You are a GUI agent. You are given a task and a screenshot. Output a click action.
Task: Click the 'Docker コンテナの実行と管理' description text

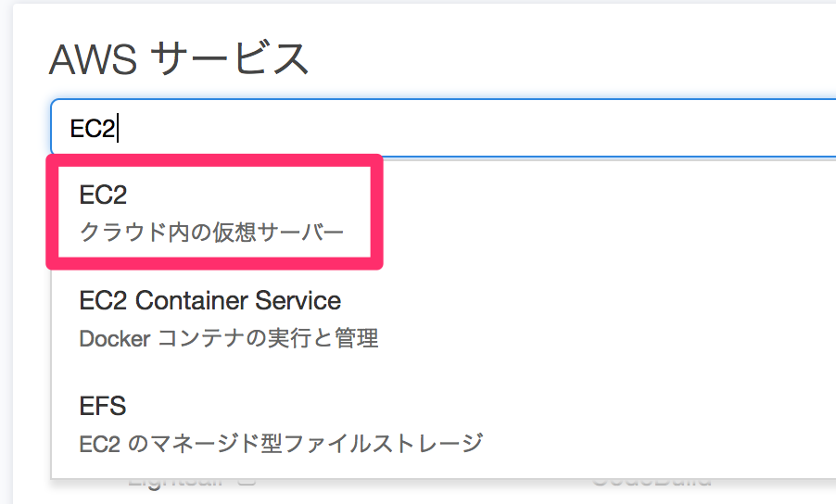pyautogui.click(x=229, y=338)
